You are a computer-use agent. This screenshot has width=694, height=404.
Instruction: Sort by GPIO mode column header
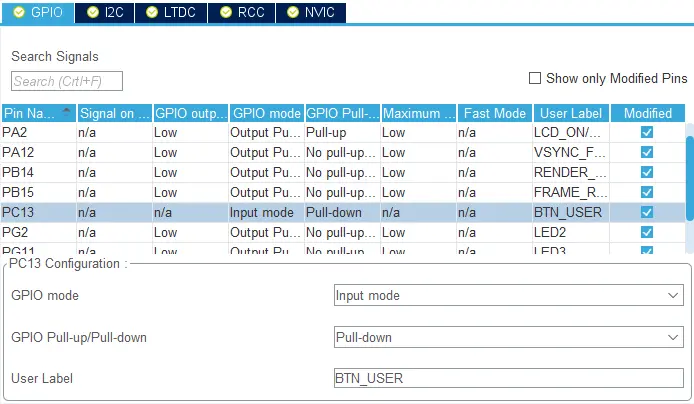(x=265, y=113)
